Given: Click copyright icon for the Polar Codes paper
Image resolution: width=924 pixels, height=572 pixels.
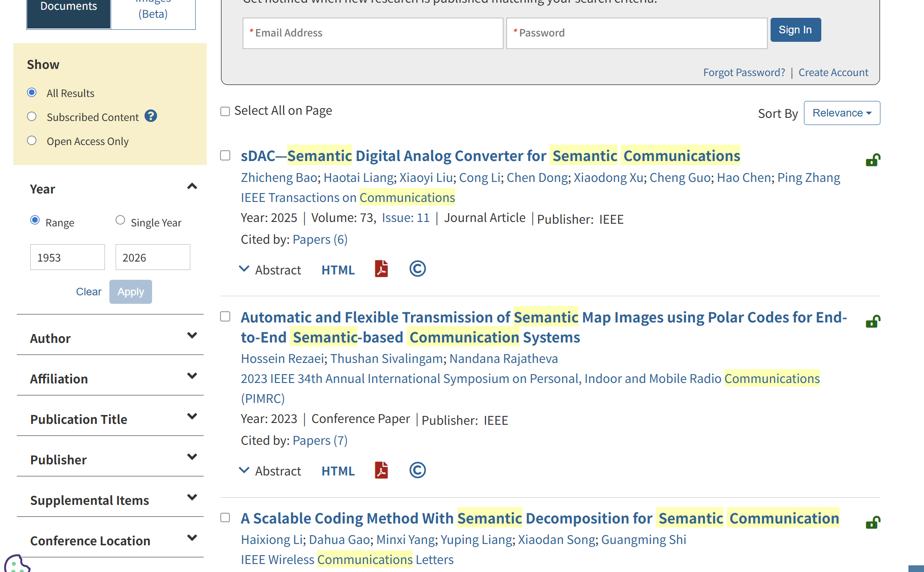Looking at the screenshot, I should [x=417, y=470].
